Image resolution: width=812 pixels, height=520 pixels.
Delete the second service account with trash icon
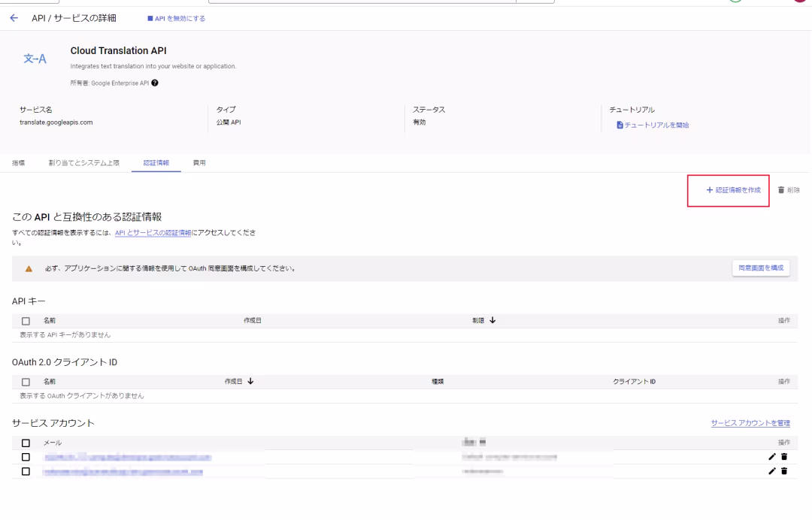(x=784, y=471)
